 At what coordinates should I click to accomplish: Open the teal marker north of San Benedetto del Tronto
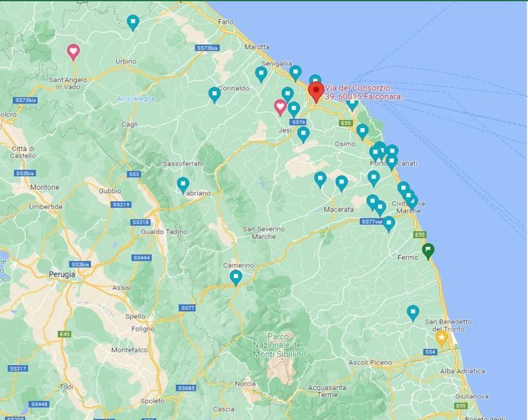pyautogui.click(x=413, y=313)
